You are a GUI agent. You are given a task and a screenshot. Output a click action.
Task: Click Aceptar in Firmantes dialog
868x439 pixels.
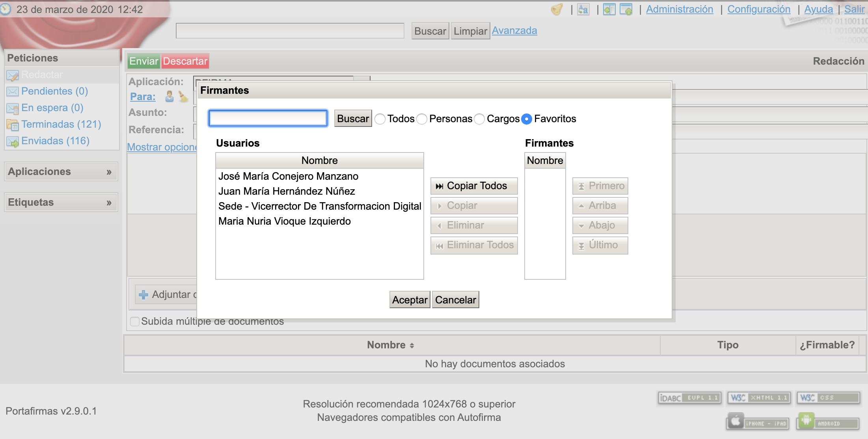click(410, 300)
